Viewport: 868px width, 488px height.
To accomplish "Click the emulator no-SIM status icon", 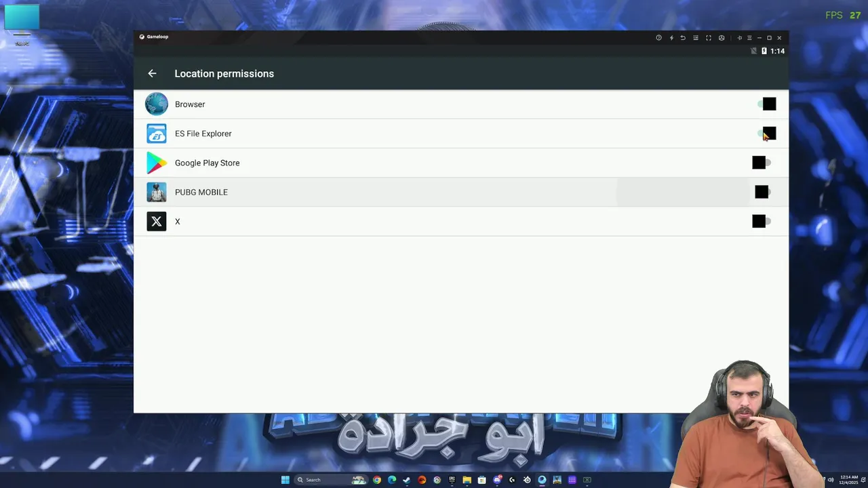I will click(753, 51).
